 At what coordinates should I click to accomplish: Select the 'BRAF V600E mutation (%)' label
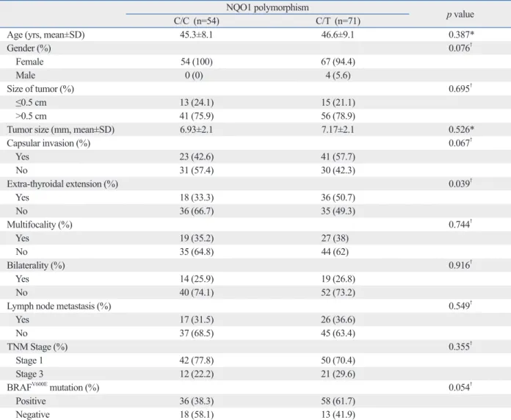pos(53,388)
